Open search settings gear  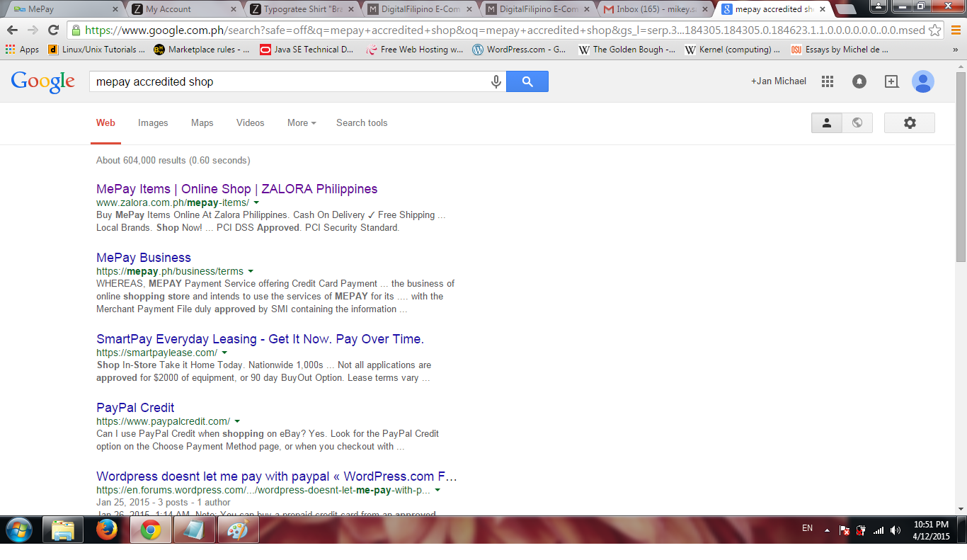click(x=910, y=122)
